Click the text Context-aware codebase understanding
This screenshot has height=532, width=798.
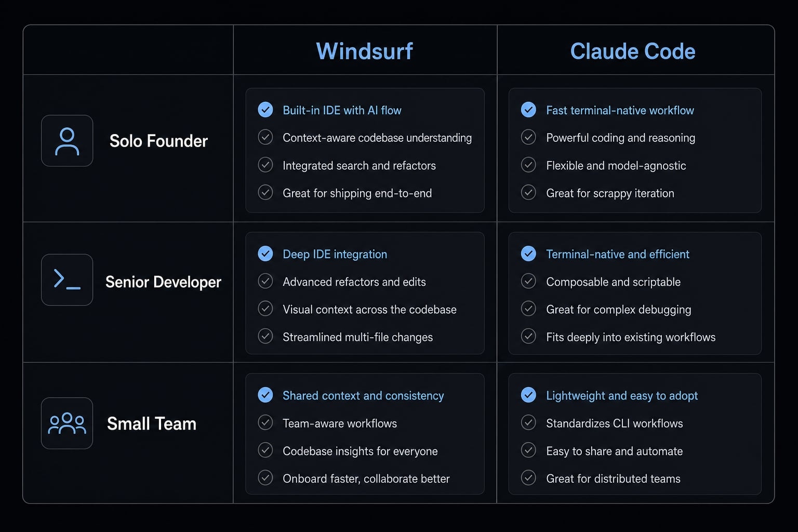tap(377, 138)
